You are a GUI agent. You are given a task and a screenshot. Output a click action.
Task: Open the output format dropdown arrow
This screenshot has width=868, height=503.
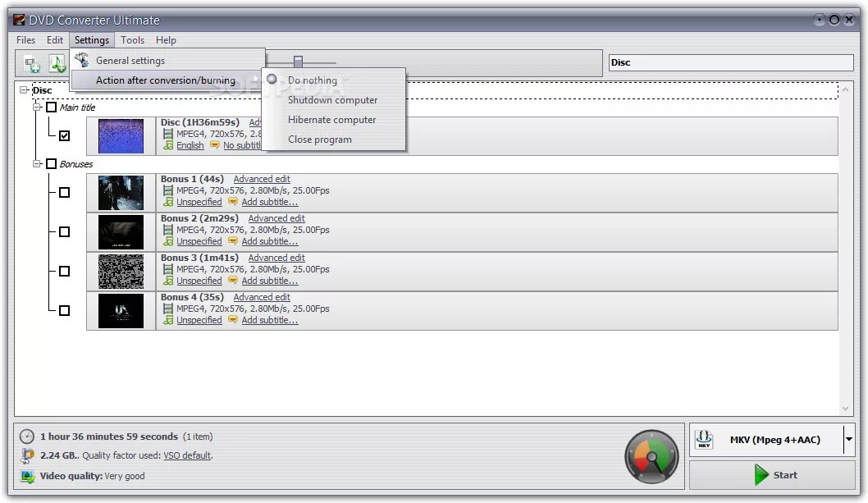[848, 439]
